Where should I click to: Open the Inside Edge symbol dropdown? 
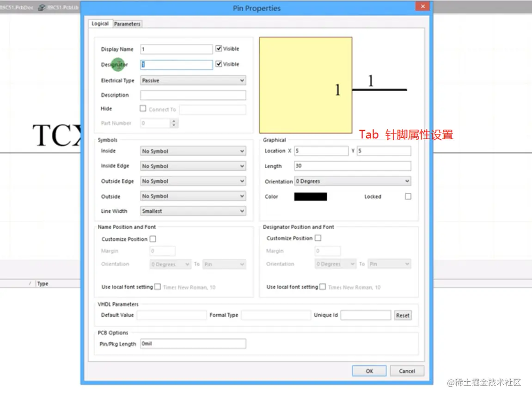(193, 166)
